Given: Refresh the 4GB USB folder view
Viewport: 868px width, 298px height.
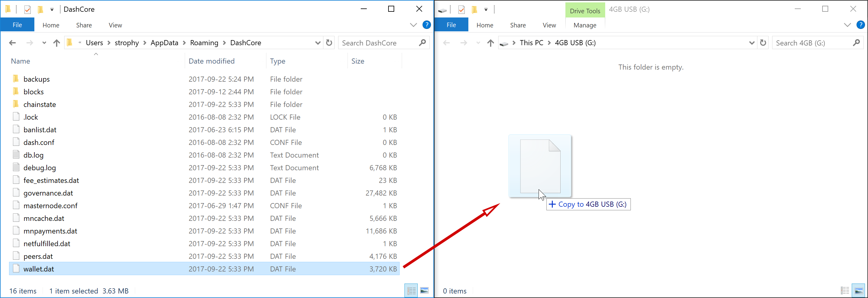Looking at the screenshot, I should click(763, 43).
